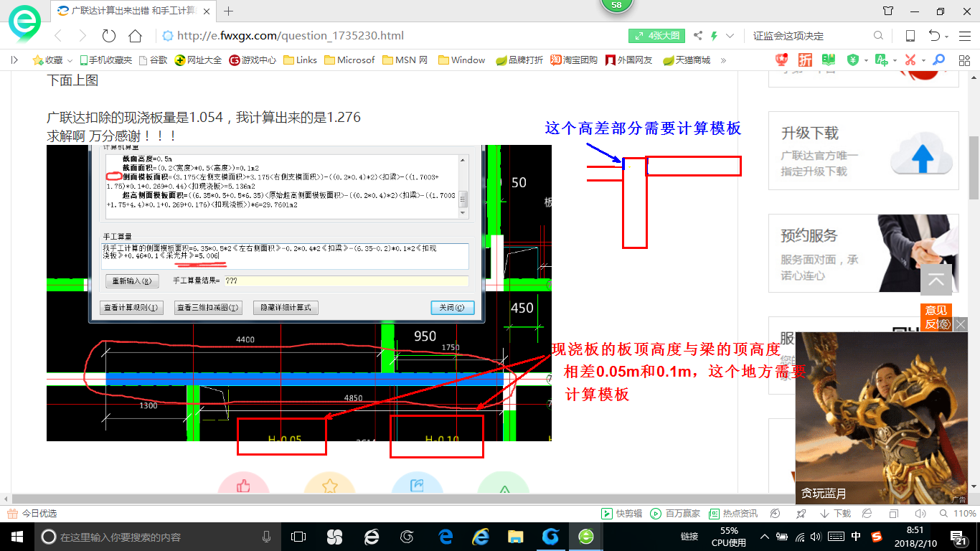This screenshot has width=980, height=551.
Task: Close the 贪玩蓝月 ad popup
Action: 961,324
